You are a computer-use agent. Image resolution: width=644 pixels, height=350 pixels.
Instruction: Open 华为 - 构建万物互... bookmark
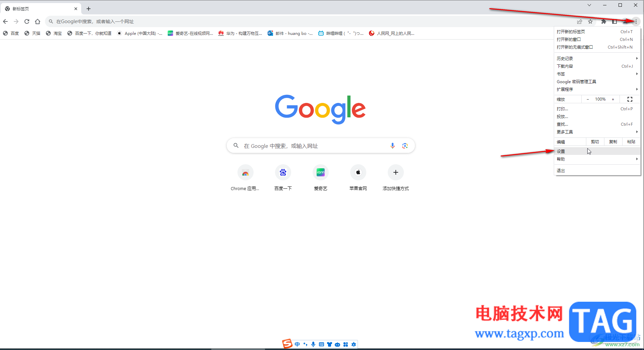tap(240, 33)
